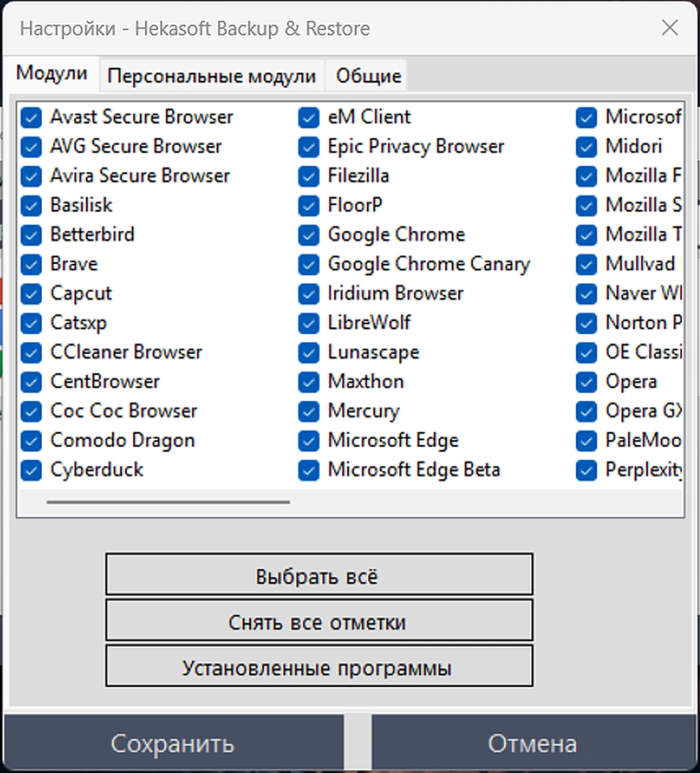Click the horizontal scrollbar of modules list
The image size is (700, 773).
pyautogui.click(x=168, y=502)
